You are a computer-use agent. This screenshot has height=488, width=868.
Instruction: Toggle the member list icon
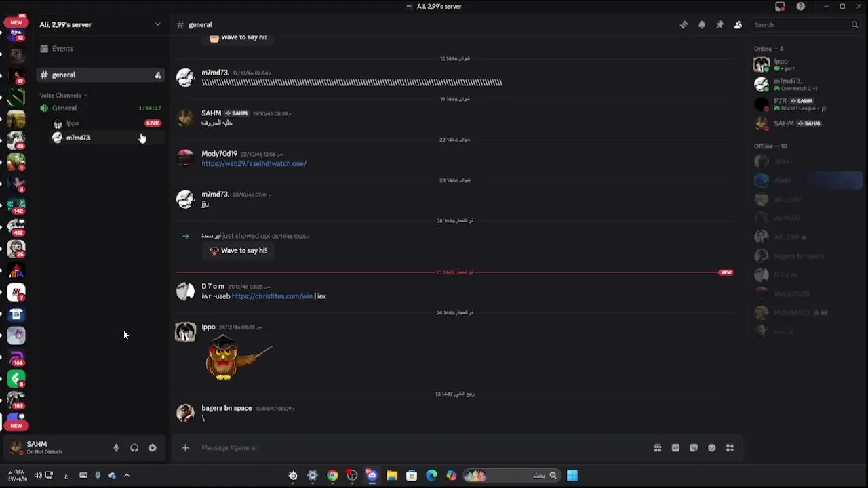[738, 25]
